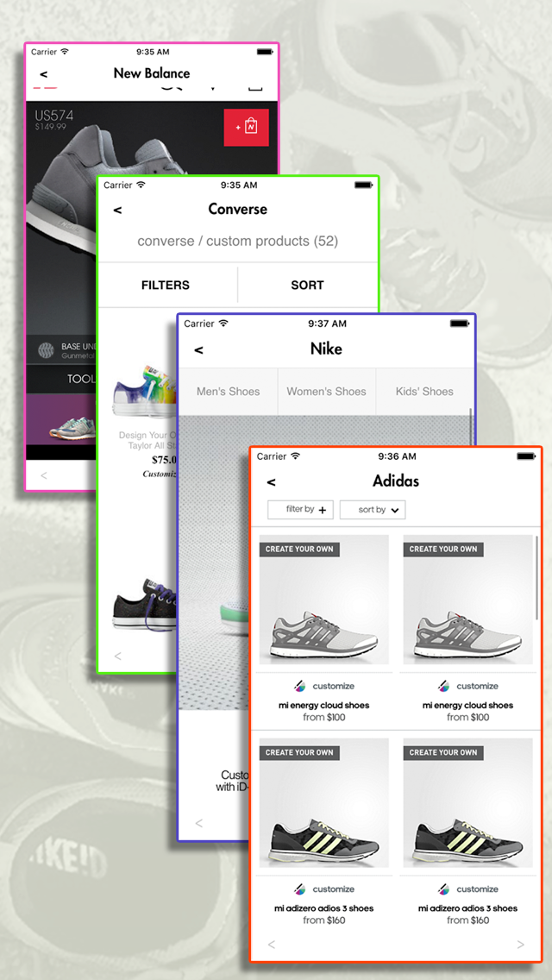Tap previous arrow in Nike screen footer
Screen dimensions: 552x980
pyautogui.click(x=198, y=823)
